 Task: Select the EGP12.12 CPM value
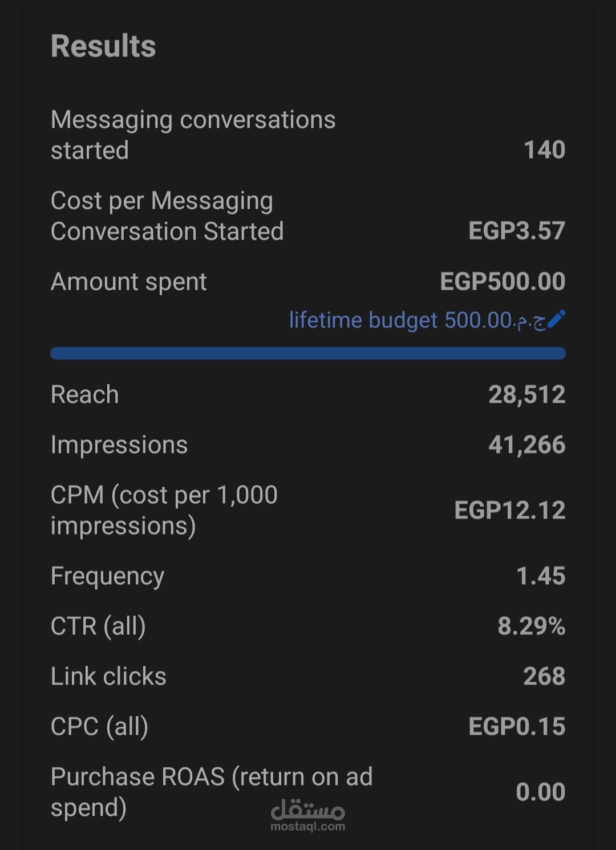coord(510,511)
